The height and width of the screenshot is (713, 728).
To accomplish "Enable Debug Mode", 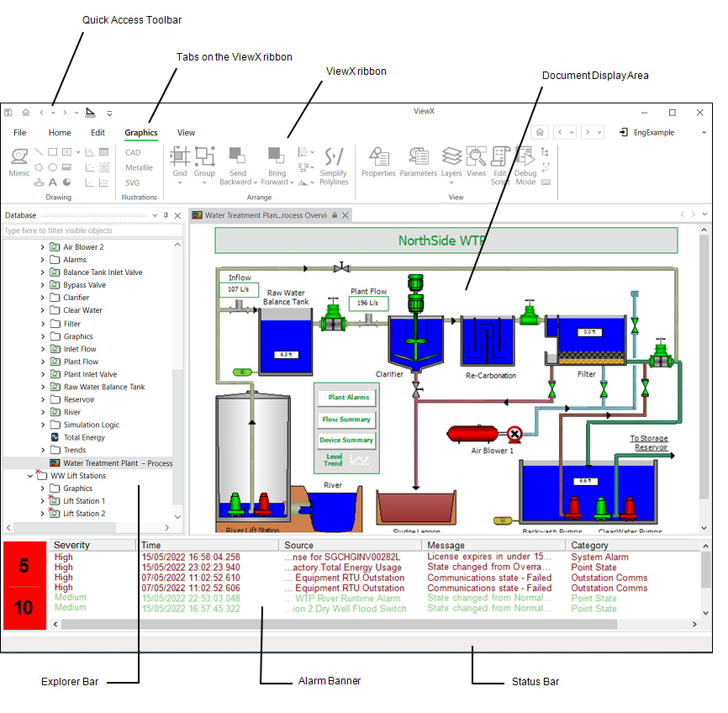I will click(x=525, y=160).
